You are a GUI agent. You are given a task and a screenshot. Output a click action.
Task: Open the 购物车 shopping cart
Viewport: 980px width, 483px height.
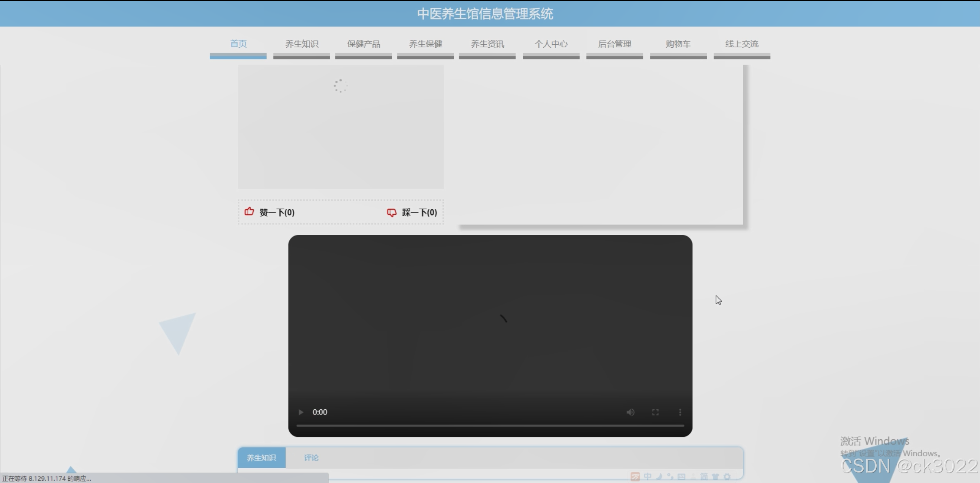678,44
